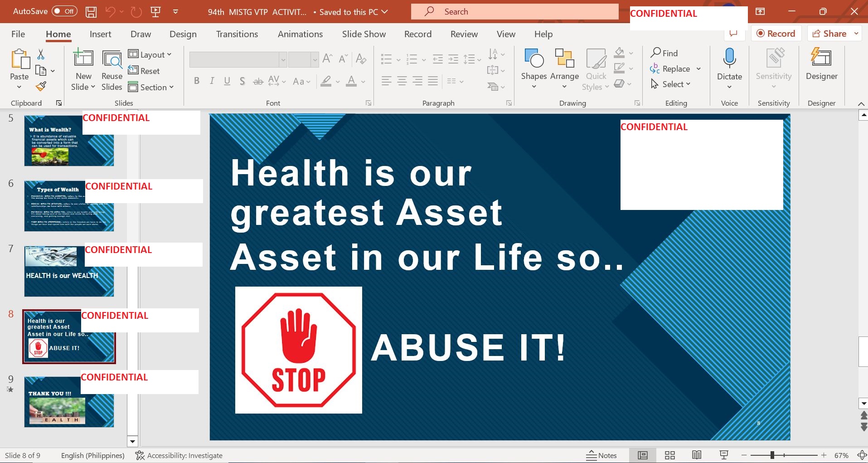Open the font name combo box

[x=238, y=59]
